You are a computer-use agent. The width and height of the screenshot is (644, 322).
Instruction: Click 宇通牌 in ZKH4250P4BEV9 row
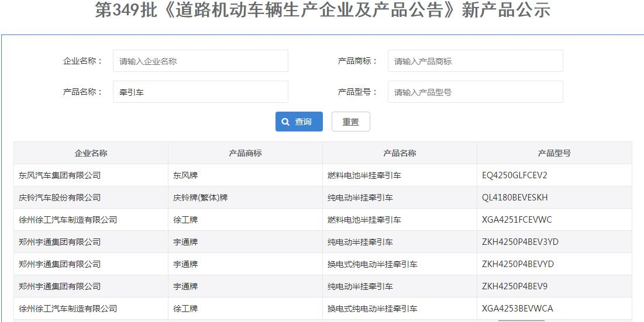(x=185, y=286)
